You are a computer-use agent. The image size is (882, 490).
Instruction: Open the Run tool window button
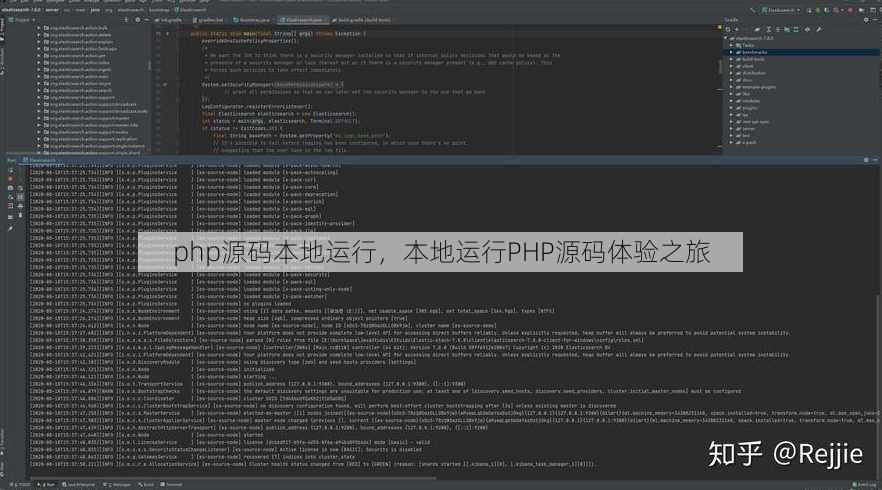46,484
